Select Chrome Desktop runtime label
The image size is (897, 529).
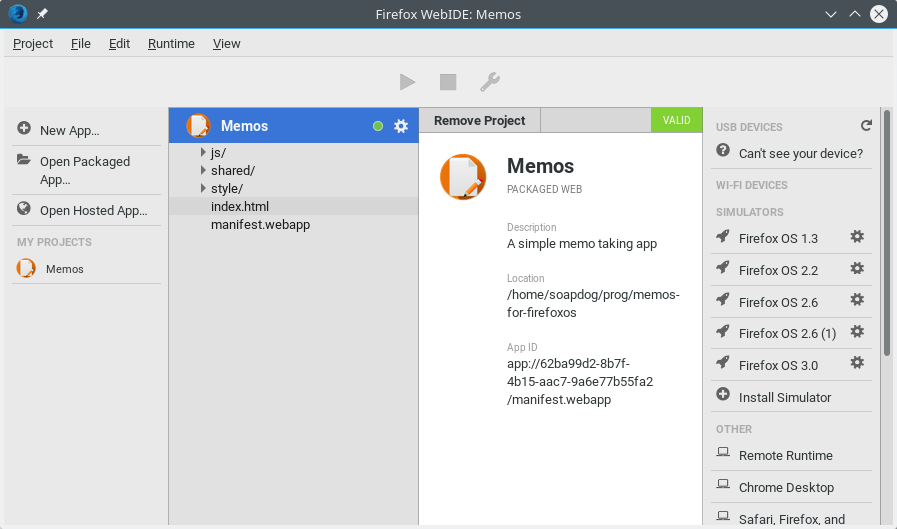pos(786,487)
